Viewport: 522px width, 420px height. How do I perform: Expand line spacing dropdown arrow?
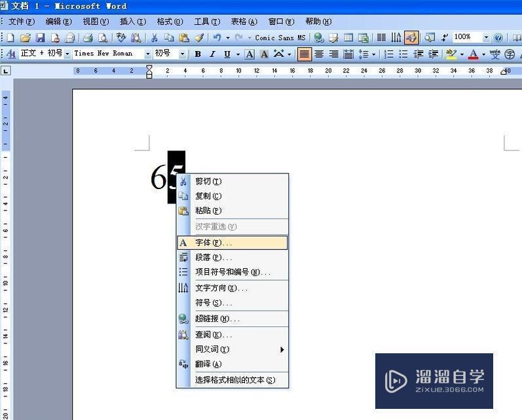pos(373,54)
